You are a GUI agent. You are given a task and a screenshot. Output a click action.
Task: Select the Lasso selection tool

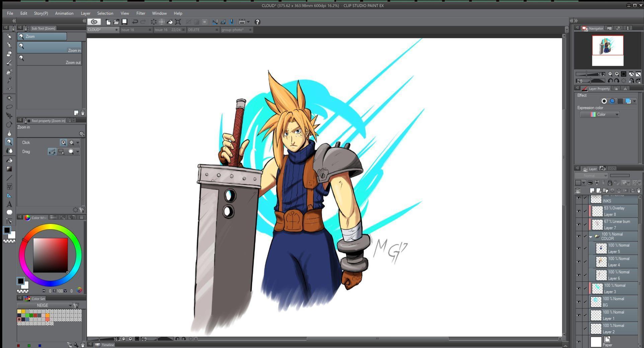(9, 107)
